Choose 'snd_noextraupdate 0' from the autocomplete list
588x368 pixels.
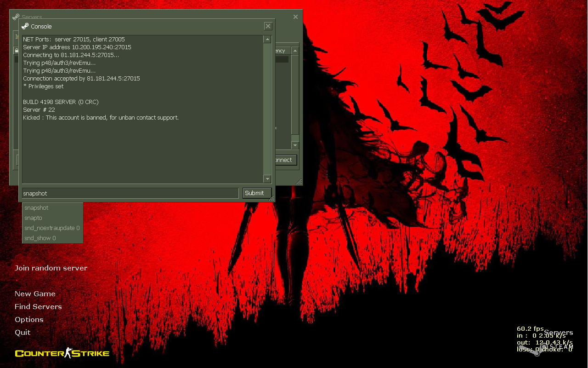tap(53, 228)
